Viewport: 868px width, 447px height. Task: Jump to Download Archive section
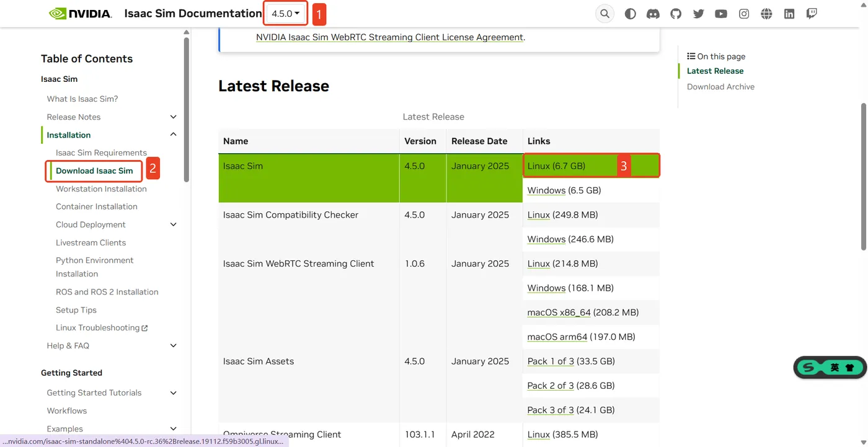pos(720,87)
